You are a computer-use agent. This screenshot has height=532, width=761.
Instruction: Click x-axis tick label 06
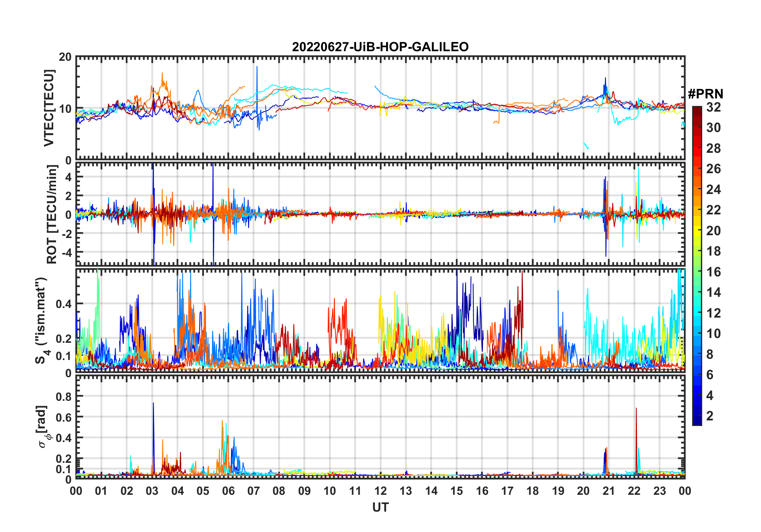coord(228,491)
